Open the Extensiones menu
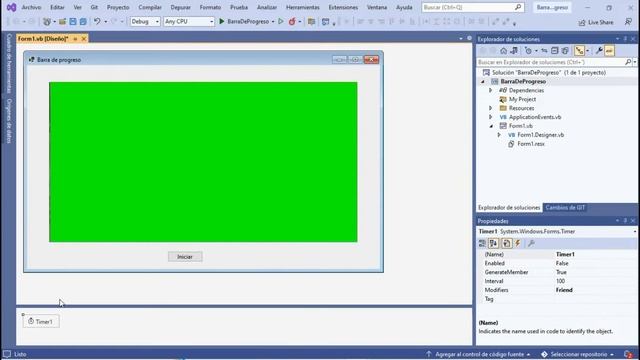The width and height of the screenshot is (640, 360). tap(343, 7)
